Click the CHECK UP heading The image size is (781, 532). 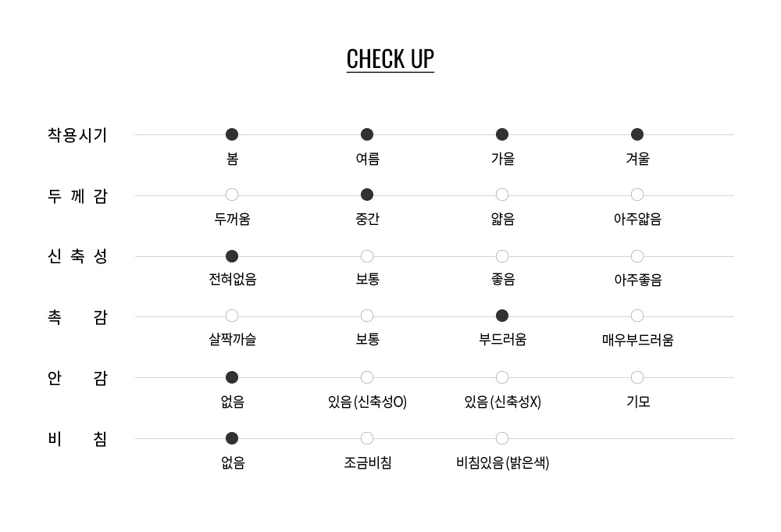tap(390, 59)
